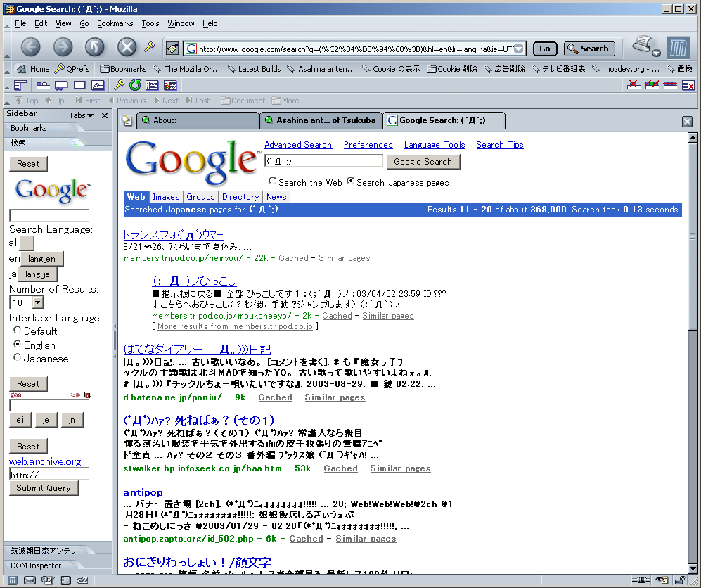Click the tab-bar layout icon in third toolbar
Viewport: 701px width, 588px height.
[x=43, y=85]
